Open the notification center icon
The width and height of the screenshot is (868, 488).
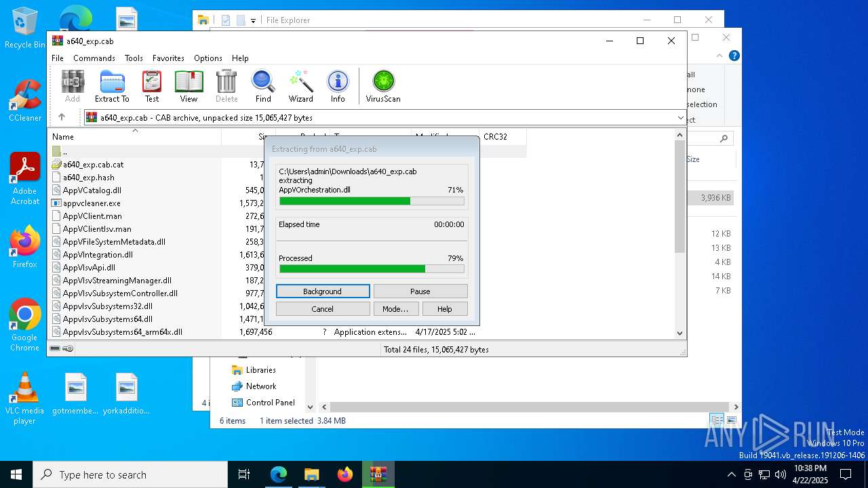(846, 474)
